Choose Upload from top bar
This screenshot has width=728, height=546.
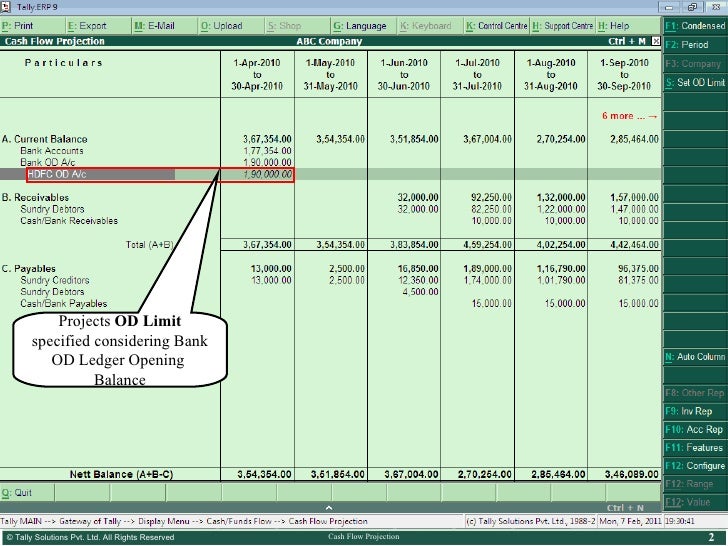[x=231, y=26]
